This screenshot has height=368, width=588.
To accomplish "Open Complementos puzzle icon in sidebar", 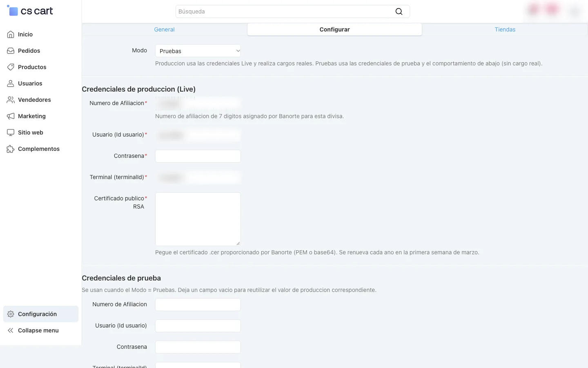I will pyautogui.click(x=11, y=149).
